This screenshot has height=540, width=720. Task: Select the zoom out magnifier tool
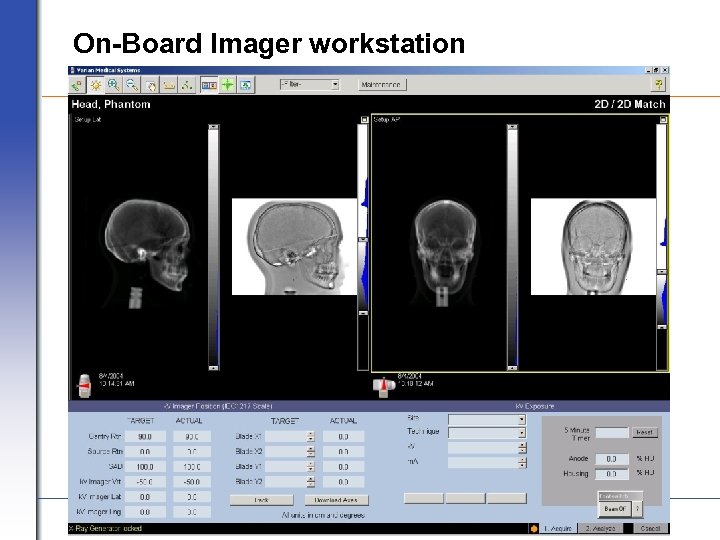[x=132, y=85]
